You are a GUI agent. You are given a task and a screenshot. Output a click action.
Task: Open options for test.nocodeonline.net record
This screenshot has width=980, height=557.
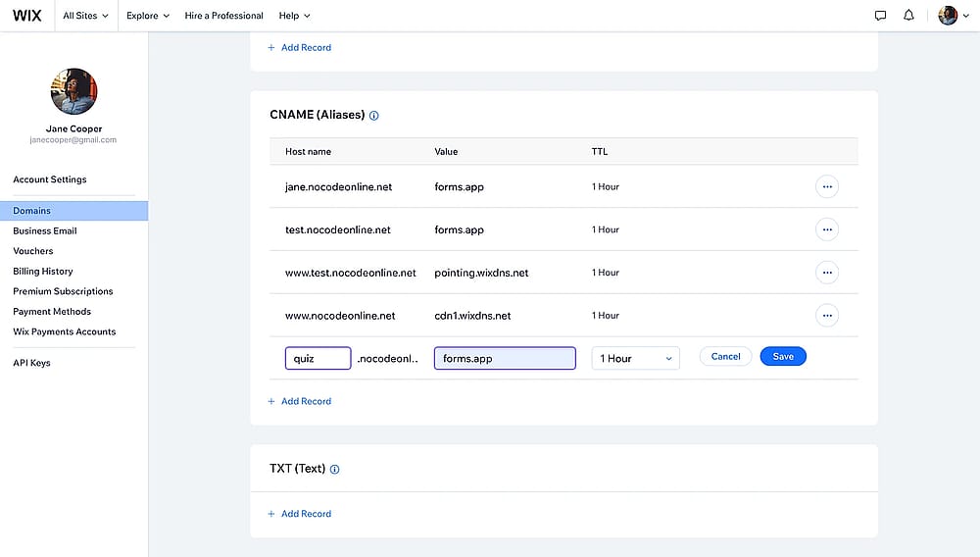click(827, 229)
